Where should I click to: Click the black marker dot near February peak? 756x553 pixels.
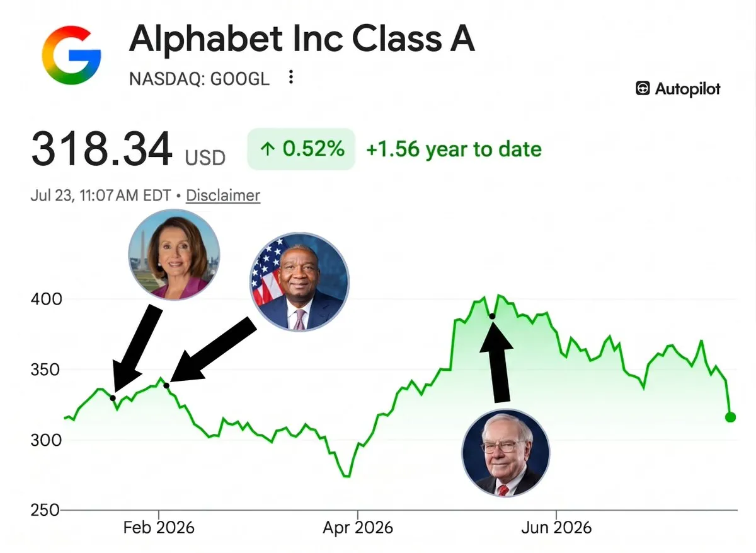(x=166, y=385)
